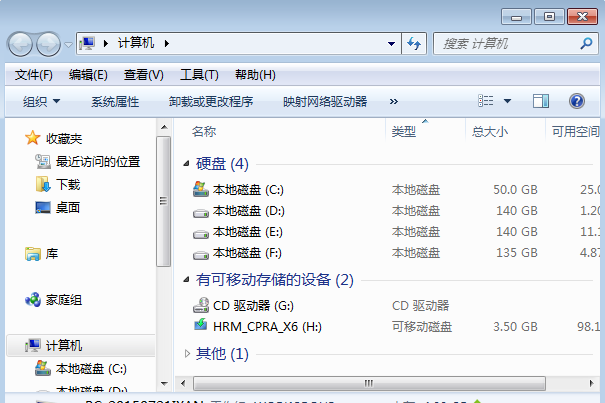Viewport: 605px width, 403px height.
Task: Open the 组织 dropdown
Action: pos(41,102)
